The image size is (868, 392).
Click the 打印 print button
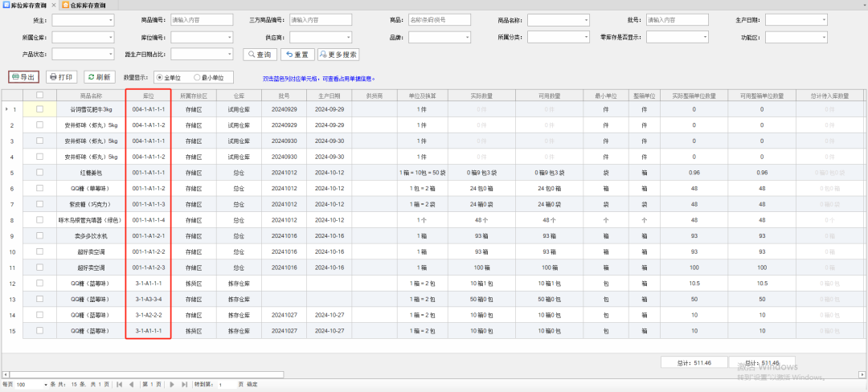point(61,77)
